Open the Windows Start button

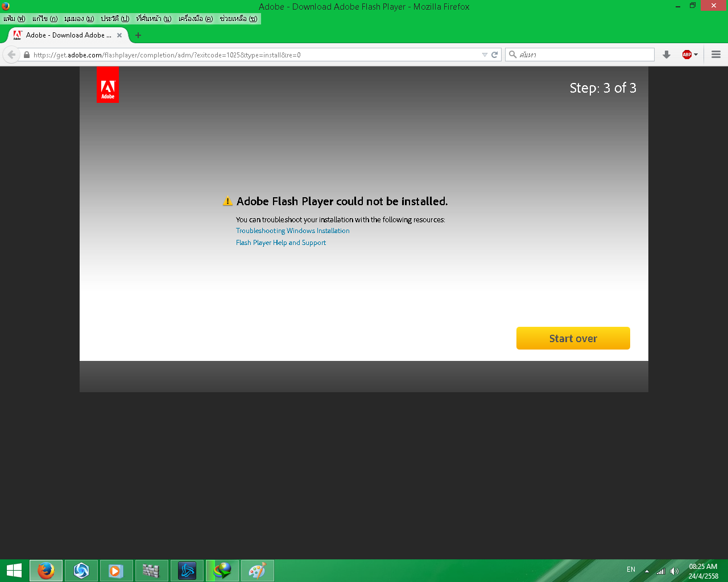click(x=14, y=571)
